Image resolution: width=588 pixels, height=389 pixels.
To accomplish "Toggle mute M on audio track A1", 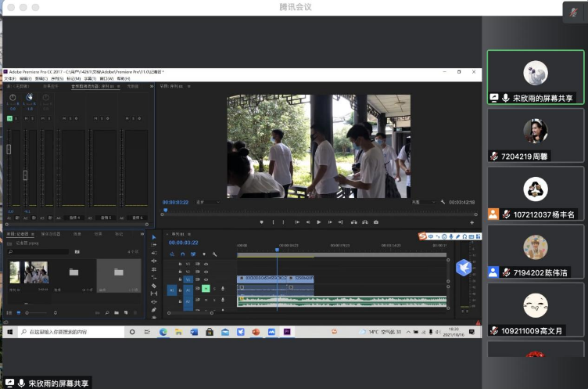I will pos(206,289).
